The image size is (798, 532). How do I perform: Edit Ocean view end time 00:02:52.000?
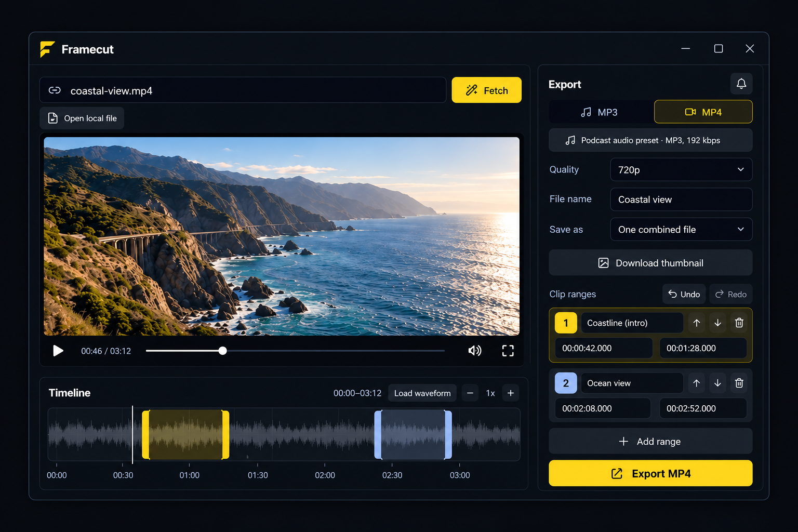click(703, 408)
